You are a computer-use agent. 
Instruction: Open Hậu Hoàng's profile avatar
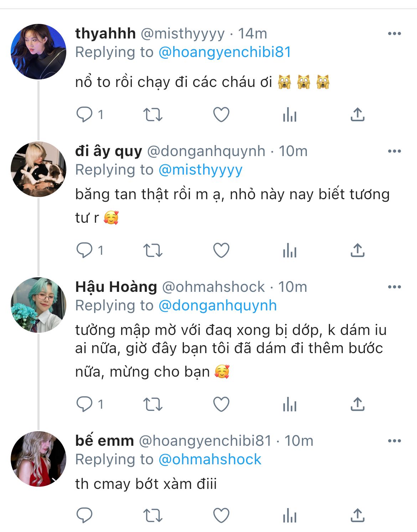coord(38,305)
